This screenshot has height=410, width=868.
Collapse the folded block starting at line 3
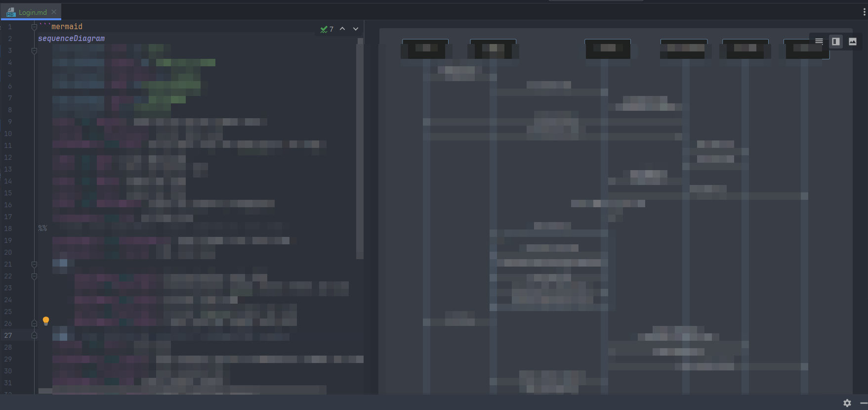(34, 51)
